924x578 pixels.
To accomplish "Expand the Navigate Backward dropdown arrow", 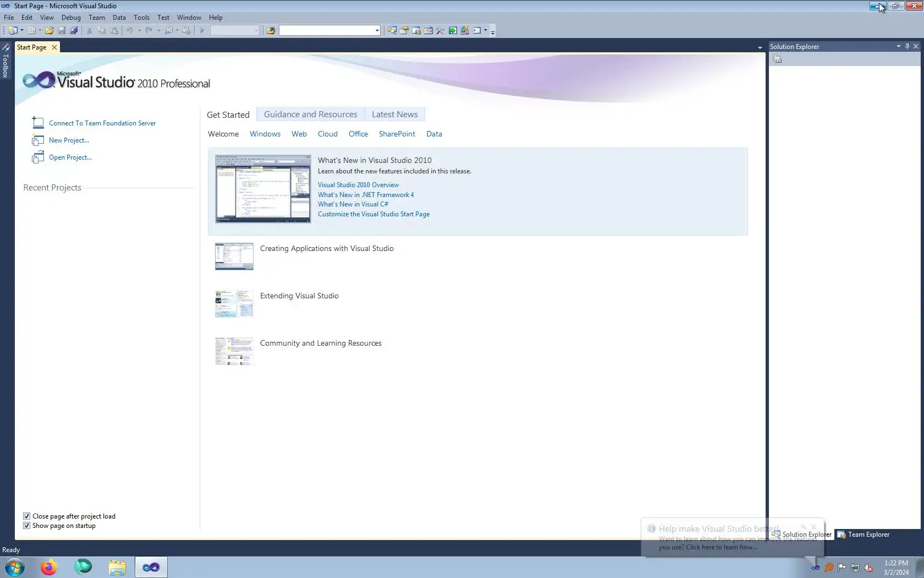I will tap(177, 31).
